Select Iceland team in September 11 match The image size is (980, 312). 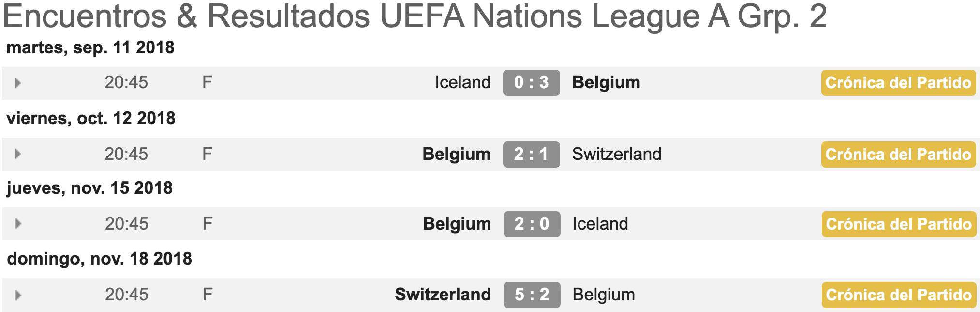(x=462, y=82)
